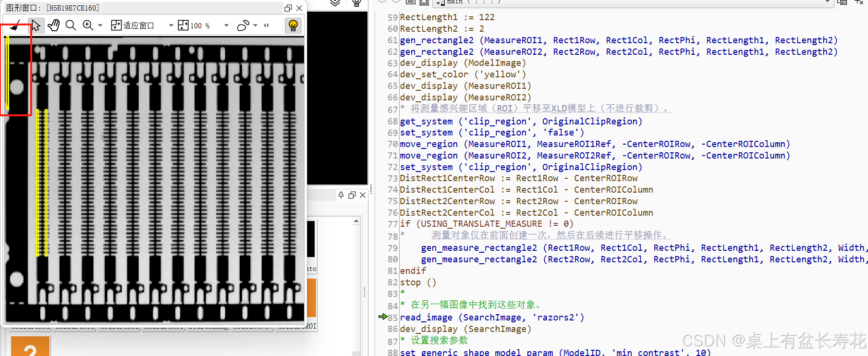Select the black image variable thumbnail

coord(311,239)
